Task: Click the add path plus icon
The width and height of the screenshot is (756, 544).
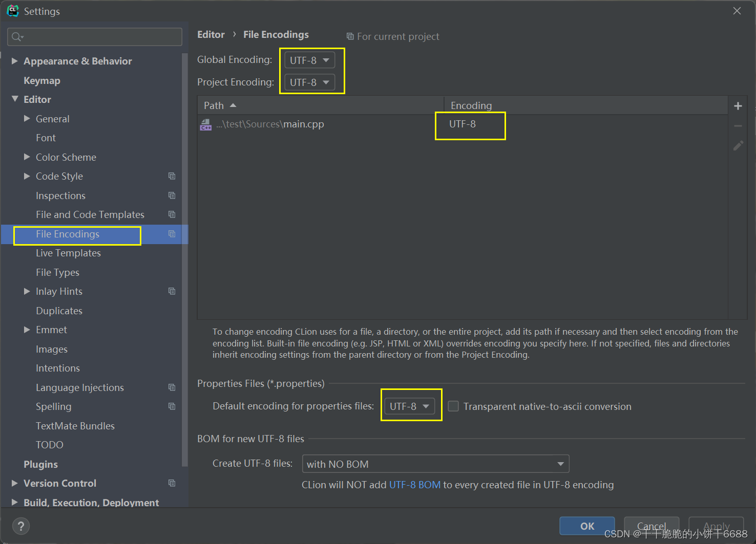Action: (x=738, y=106)
